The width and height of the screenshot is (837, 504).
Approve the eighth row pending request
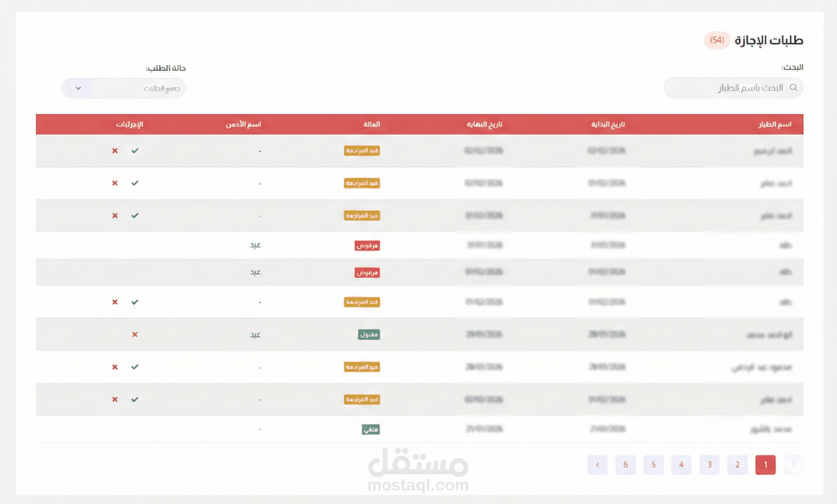point(135,367)
